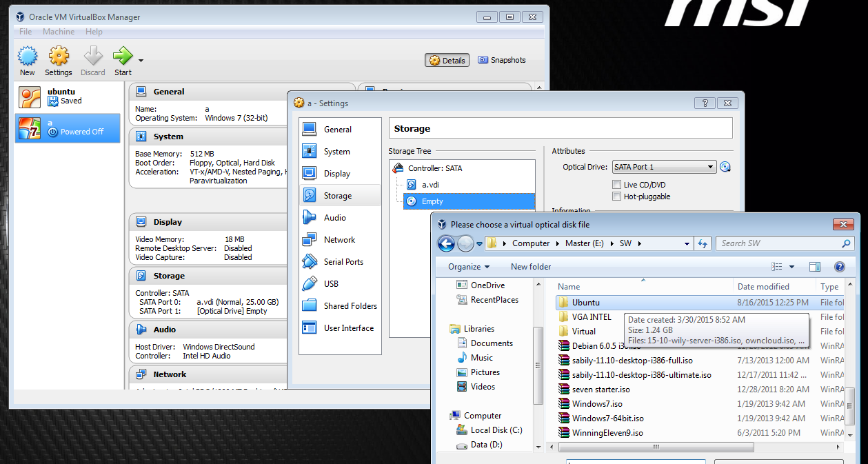Open the File menu in VirtualBox Manager

tap(26, 32)
